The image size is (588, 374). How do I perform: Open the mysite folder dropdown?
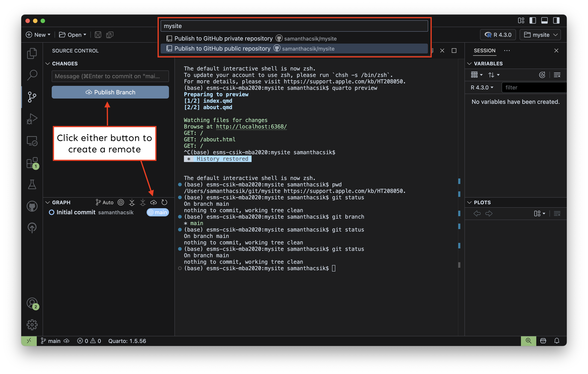(x=540, y=35)
